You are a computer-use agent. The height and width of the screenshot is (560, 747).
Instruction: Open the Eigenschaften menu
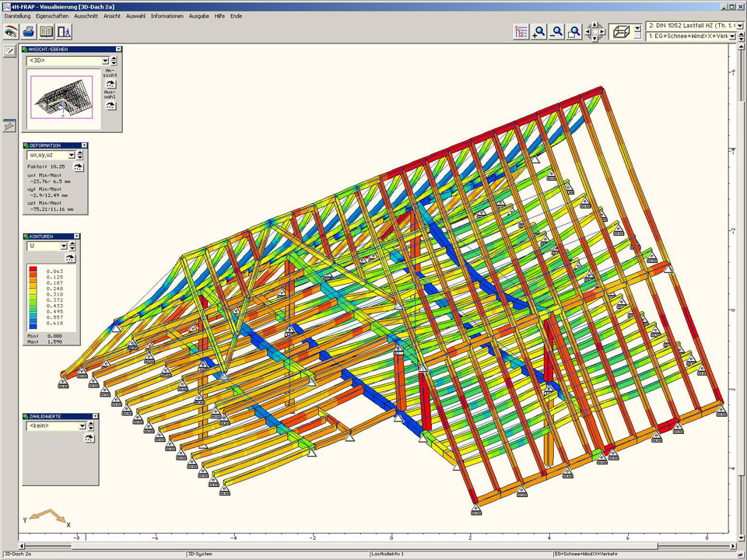53,16
